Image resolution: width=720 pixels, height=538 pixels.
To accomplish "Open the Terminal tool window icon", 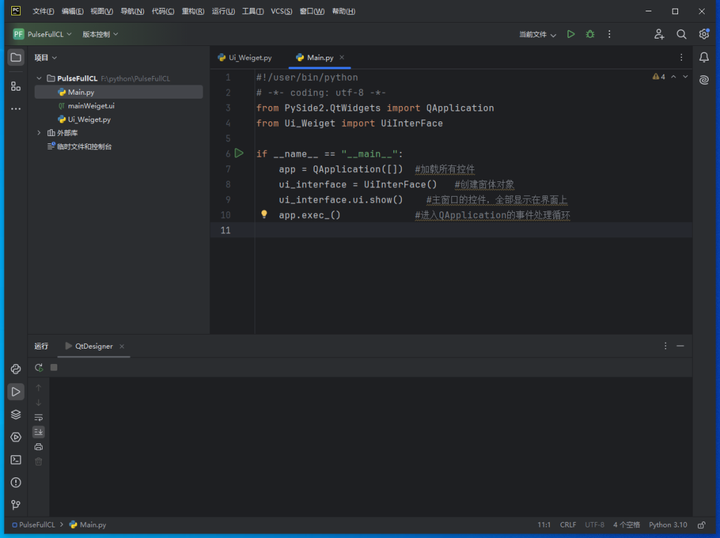I will pos(16,460).
